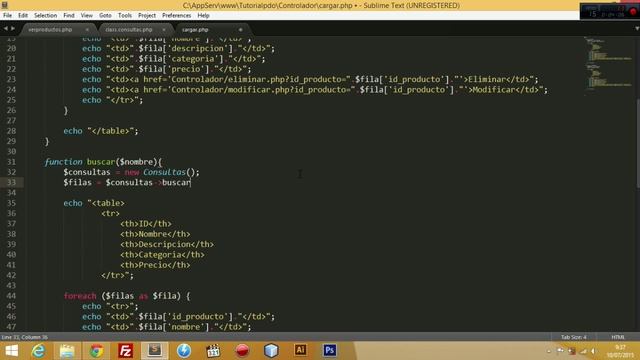Open the Tab Size: 4 selector
Viewport: 640px width, 360px height.
tap(573, 337)
